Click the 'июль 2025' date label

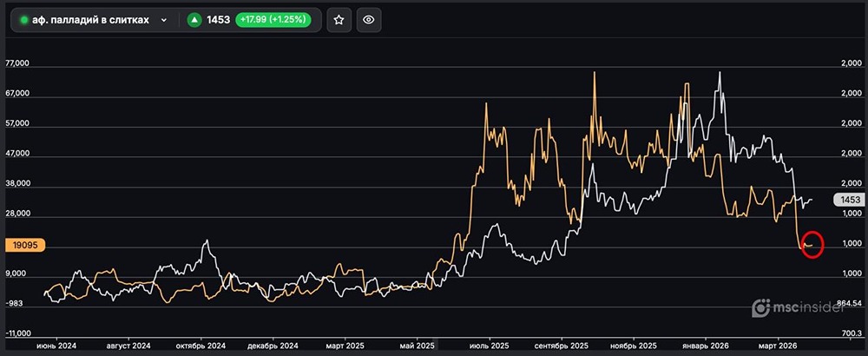tap(490, 345)
